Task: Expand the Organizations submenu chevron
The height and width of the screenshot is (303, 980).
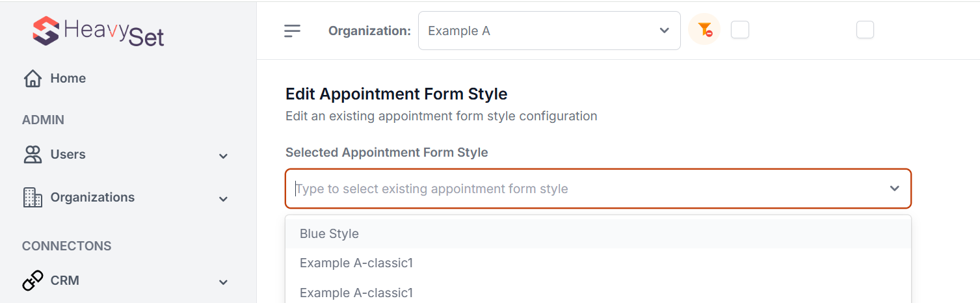Action: pyautogui.click(x=223, y=199)
